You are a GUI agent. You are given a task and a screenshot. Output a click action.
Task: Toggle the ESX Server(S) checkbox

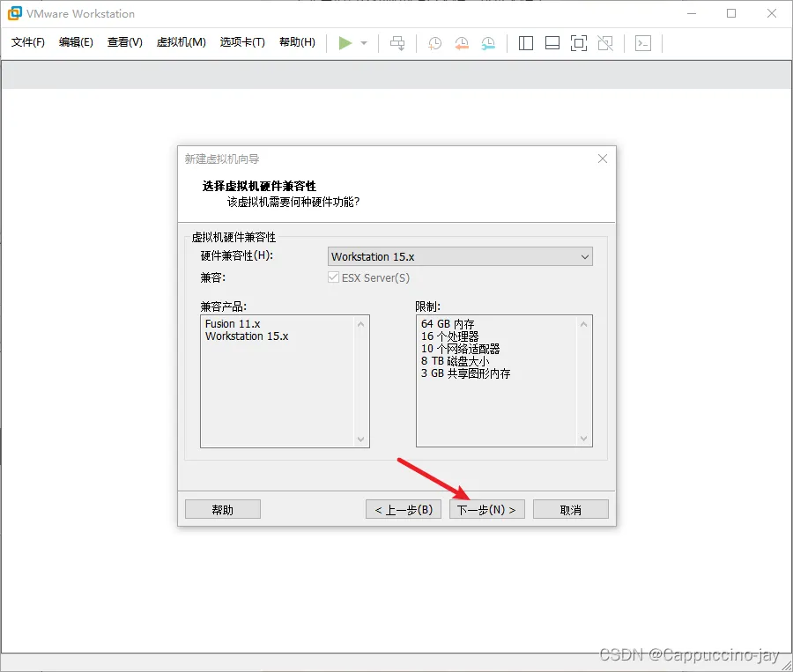(333, 277)
